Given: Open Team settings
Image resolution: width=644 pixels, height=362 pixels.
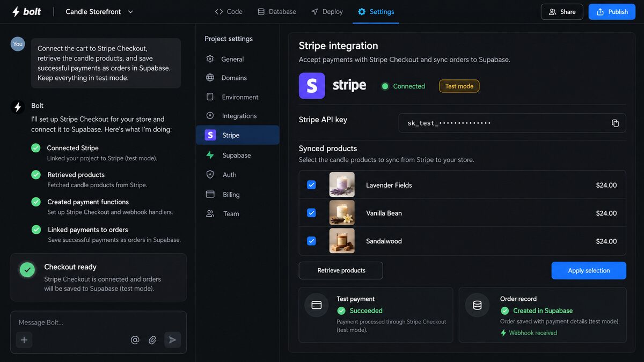Looking at the screenshot, I should (x=238, y=213).
